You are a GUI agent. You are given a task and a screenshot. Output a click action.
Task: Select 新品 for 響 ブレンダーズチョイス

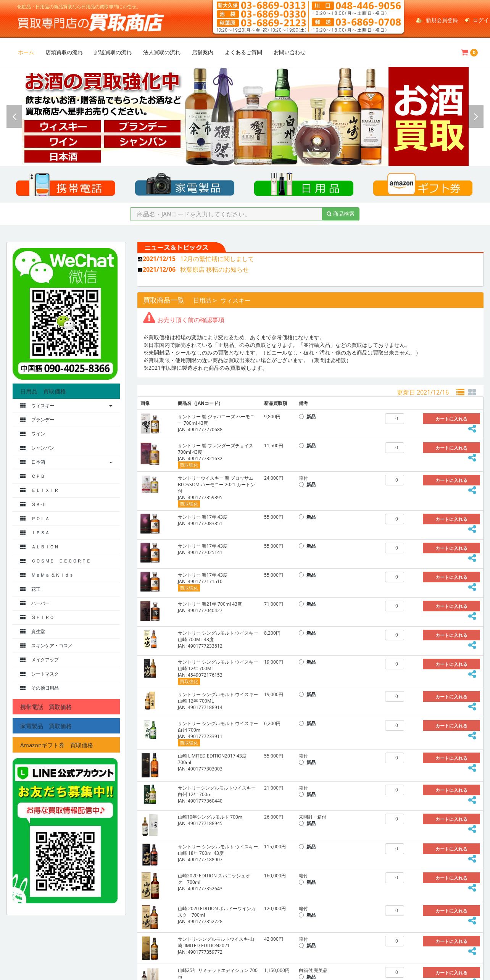(301, 446)
